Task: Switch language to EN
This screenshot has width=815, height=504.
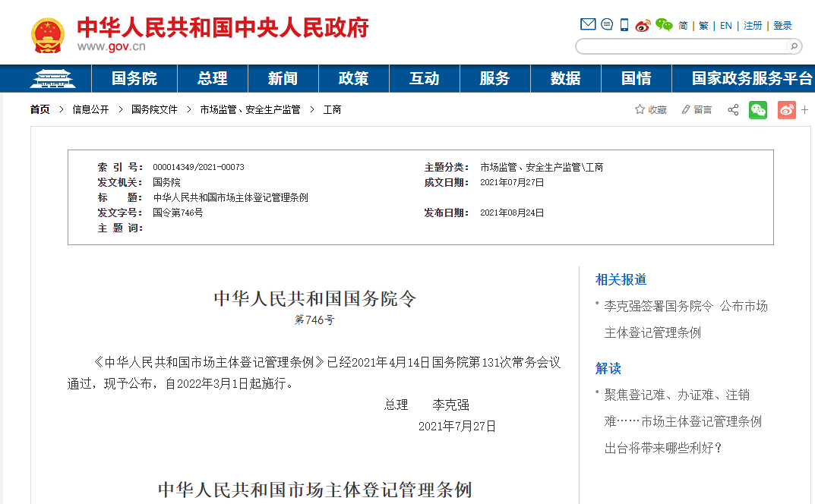Action: pyautogui.click(x=726, y=26)
